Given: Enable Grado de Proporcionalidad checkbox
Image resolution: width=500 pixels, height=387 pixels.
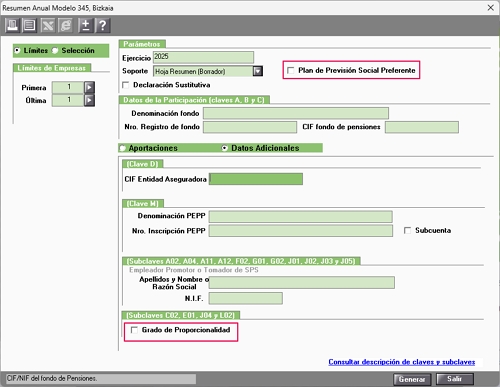Looking at the screenshot, I should [134, 330].
